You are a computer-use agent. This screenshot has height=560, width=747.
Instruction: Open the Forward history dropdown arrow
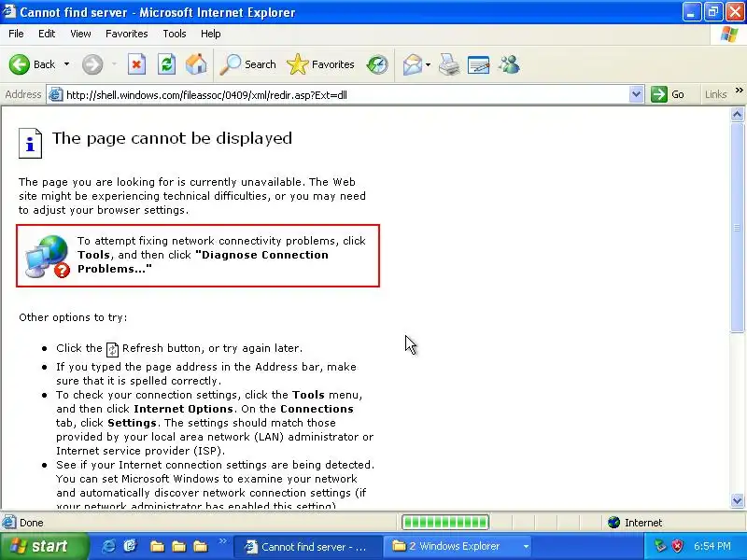tap(114, 64)
